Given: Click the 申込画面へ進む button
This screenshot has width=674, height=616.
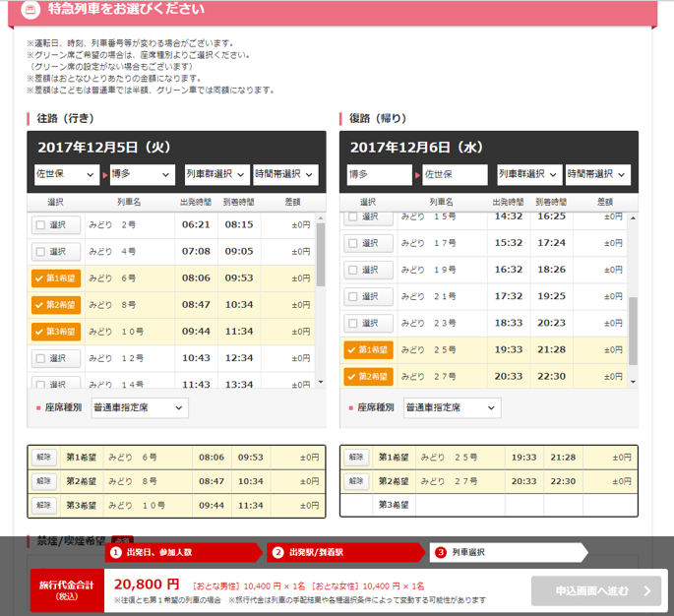Looking at the screenshot, I should point(595,591).
